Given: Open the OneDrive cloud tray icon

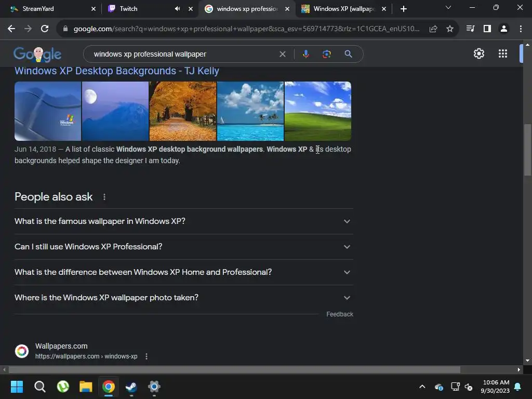Looking at the screenshot, I should (x=438, y=387).
